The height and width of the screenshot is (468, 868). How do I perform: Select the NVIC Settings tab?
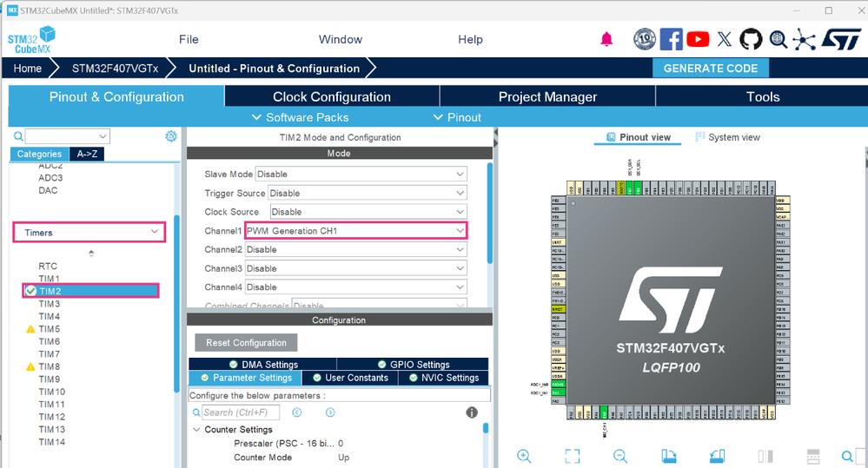point(443,378)
